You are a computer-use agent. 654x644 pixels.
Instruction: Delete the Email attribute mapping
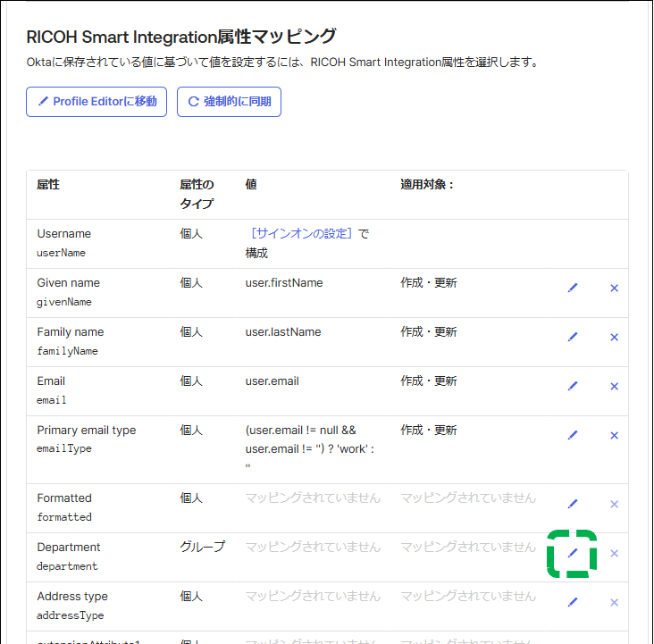pos(614,386)
